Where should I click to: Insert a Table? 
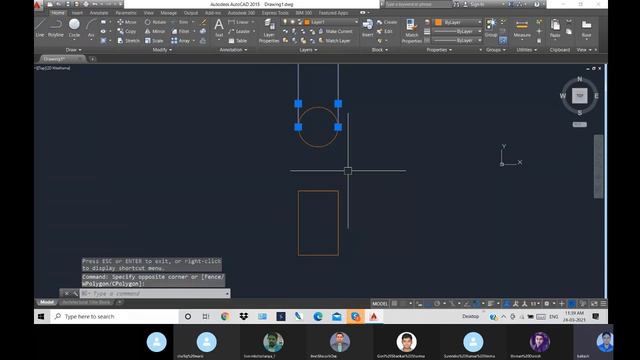pyautogui.click(x=238, y=41)
